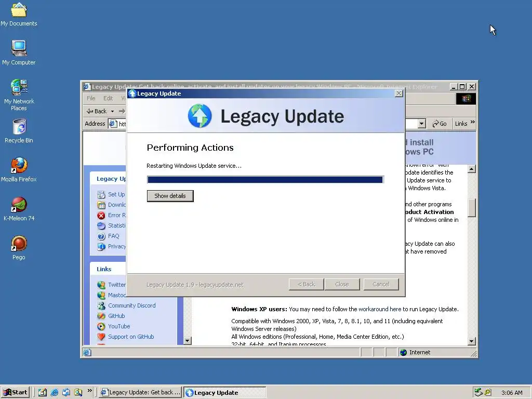
Task: Click the installer progress bar
Action: coord(265,179)
